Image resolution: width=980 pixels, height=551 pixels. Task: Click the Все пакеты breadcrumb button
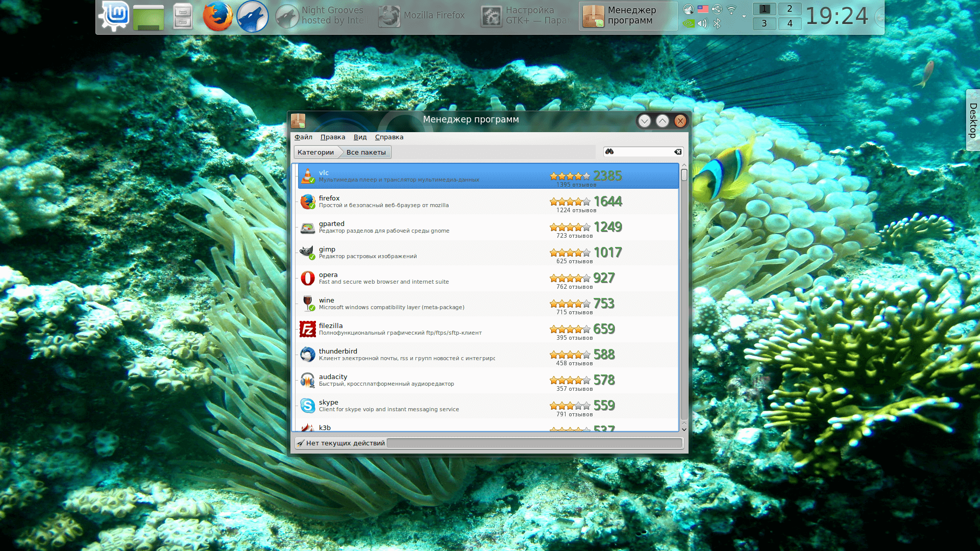click(x=366, y=152)
